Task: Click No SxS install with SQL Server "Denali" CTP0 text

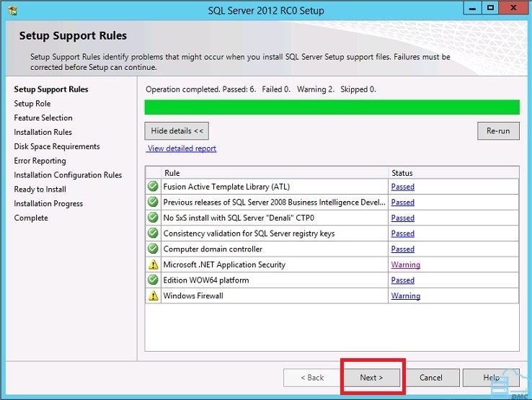Action: pos(239,218)
